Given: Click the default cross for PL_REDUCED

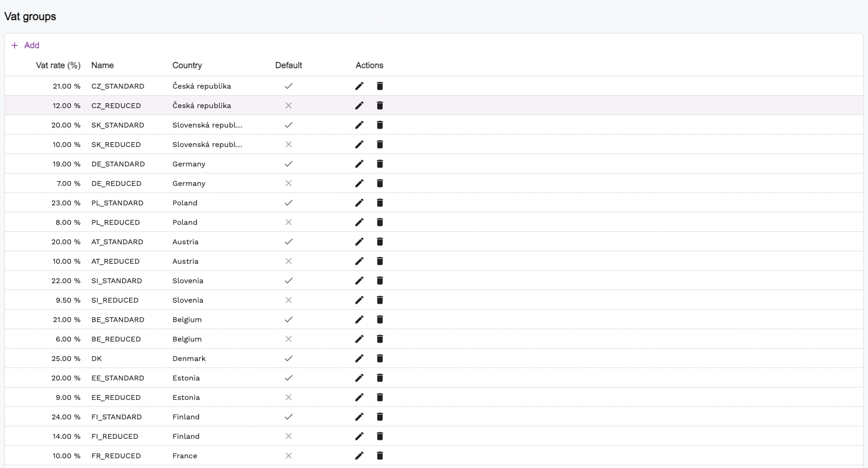Looking at the screenshot, I should 289,222.
